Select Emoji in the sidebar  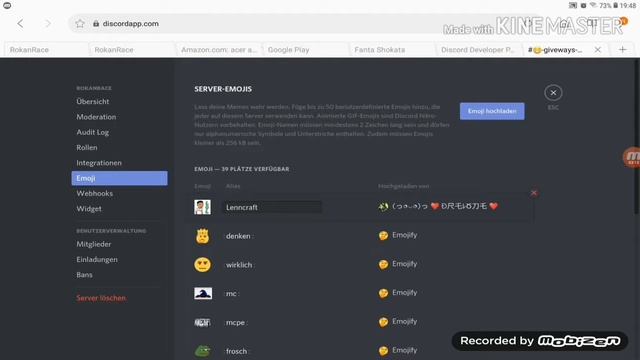[x=119, y=178]
